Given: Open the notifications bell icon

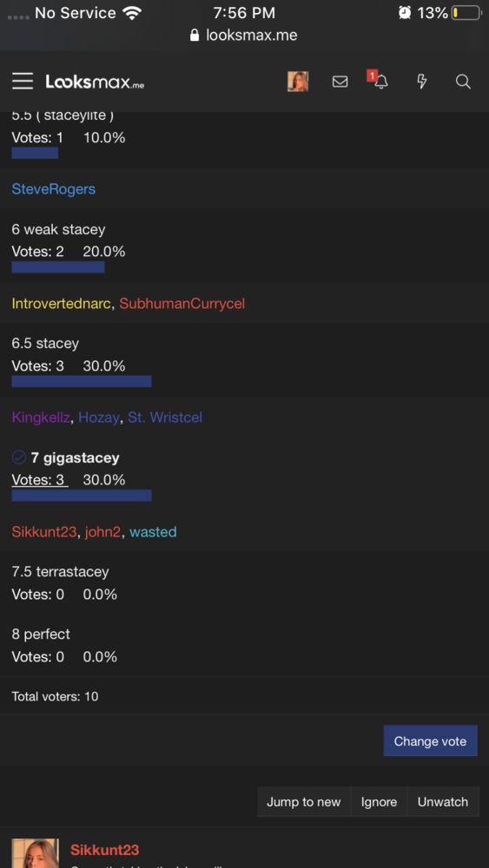Looking at the screenshot, I should tap(381, 82).
